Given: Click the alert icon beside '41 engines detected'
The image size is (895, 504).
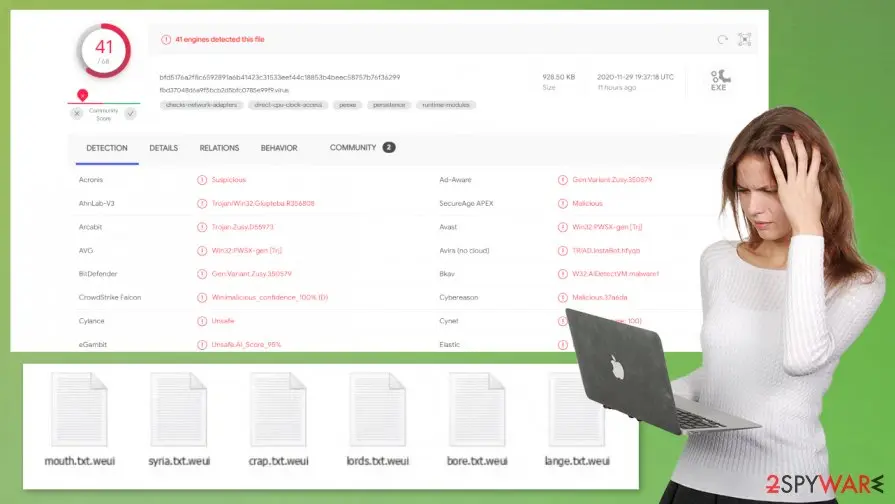Looking at the screenshot, I should [166, 39].
